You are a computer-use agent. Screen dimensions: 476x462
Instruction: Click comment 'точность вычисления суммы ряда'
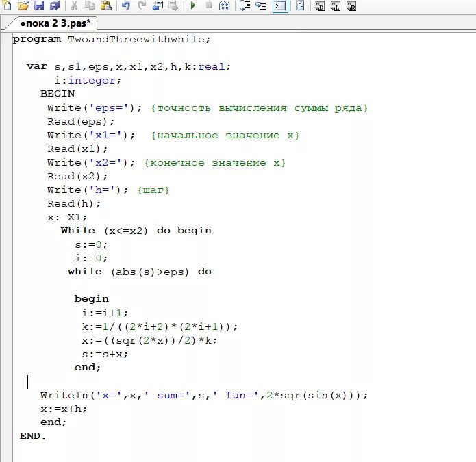click(260, 108)
